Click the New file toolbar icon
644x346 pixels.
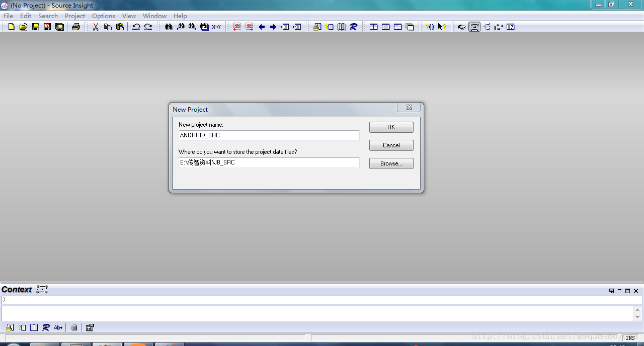pos(11,27)
